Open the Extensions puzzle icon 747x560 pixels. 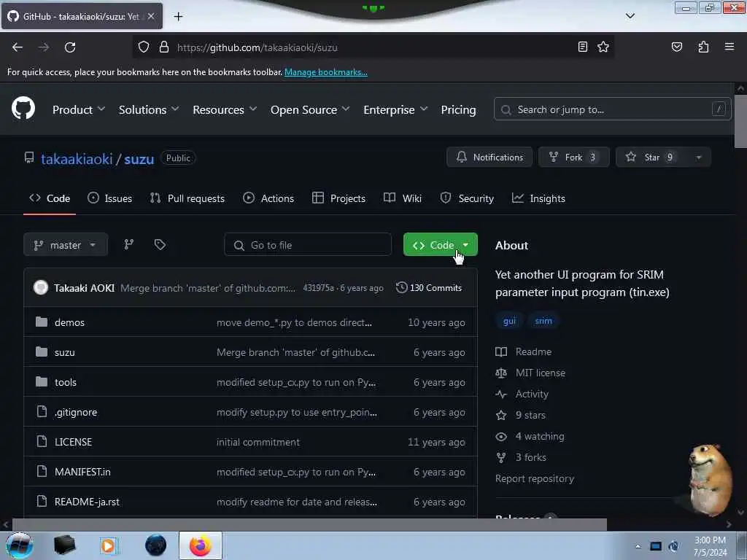[703, 47]
